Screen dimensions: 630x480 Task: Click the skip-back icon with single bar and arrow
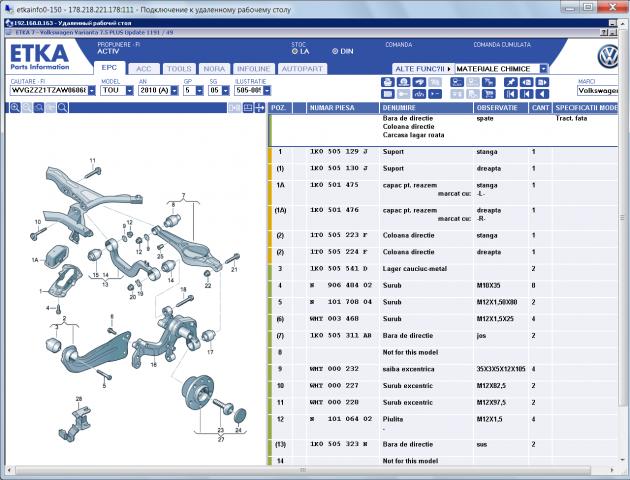[527, 94]
